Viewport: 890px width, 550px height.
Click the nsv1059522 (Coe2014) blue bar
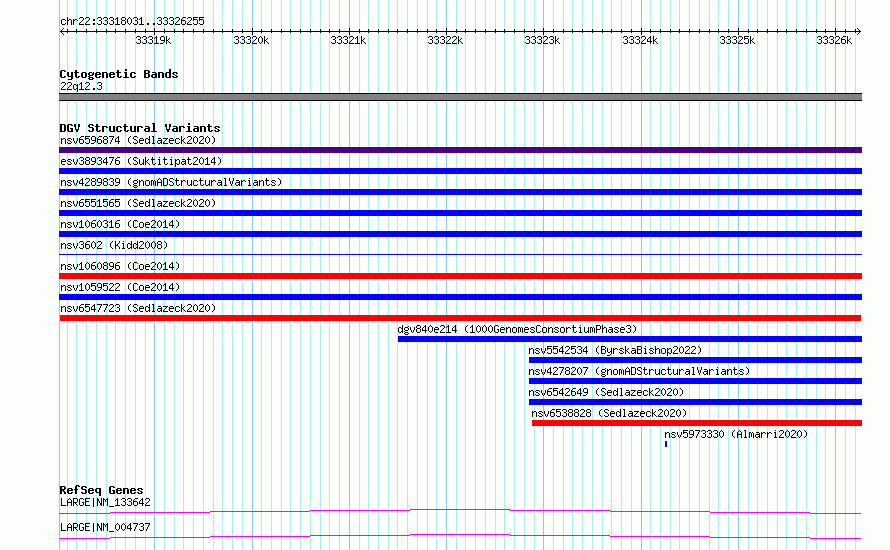click(x=460, y=297)
